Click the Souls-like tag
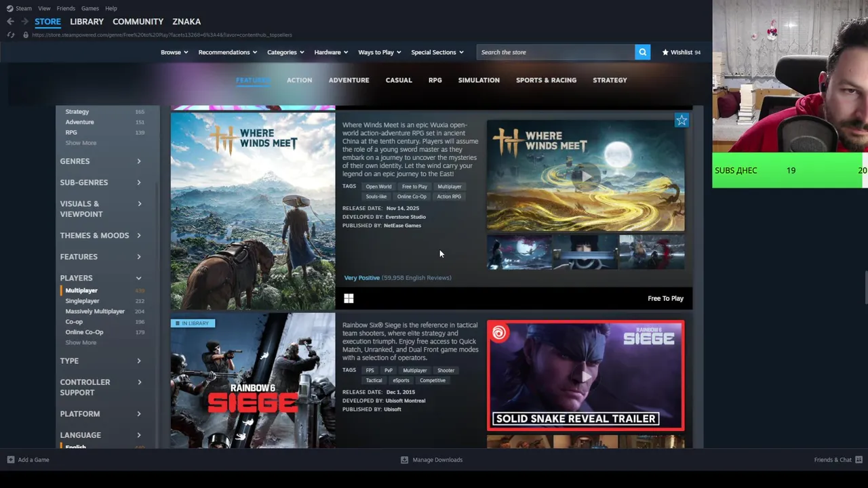Image resolution: width=868 pixels, height=488 pixels. pyautogui.click(x=376, y=197)
